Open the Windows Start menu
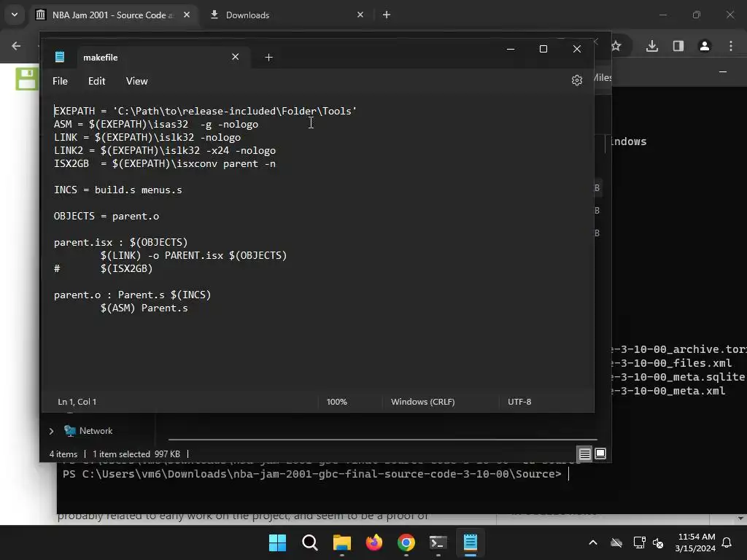Image resolution: width=747 pixels, height=560 pixels. [277, 542]
